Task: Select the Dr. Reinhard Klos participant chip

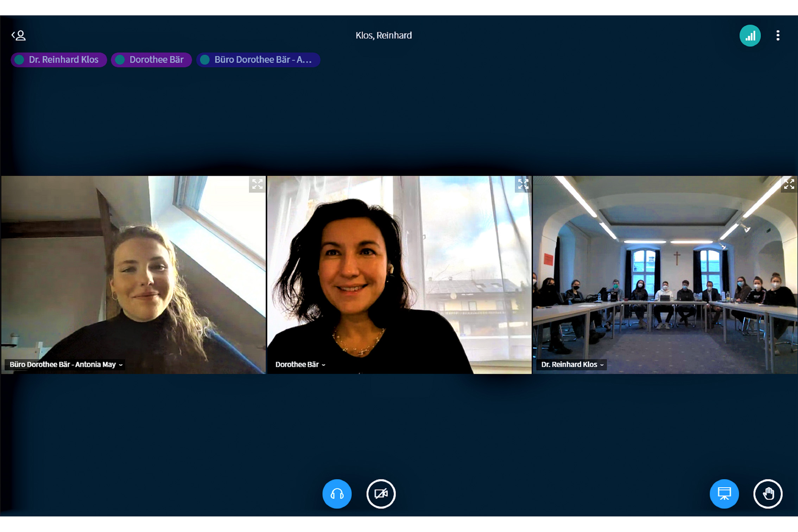Action: coord(59,60)
